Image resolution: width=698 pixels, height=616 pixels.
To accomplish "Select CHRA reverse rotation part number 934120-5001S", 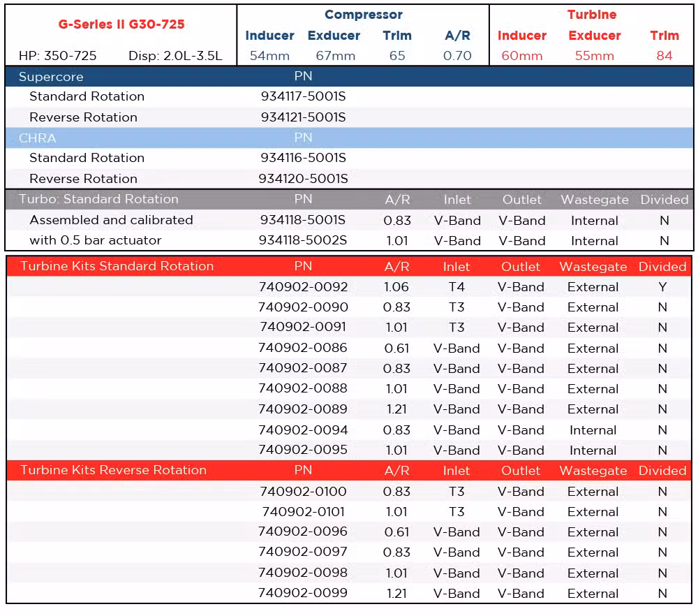I will (303, 179).
